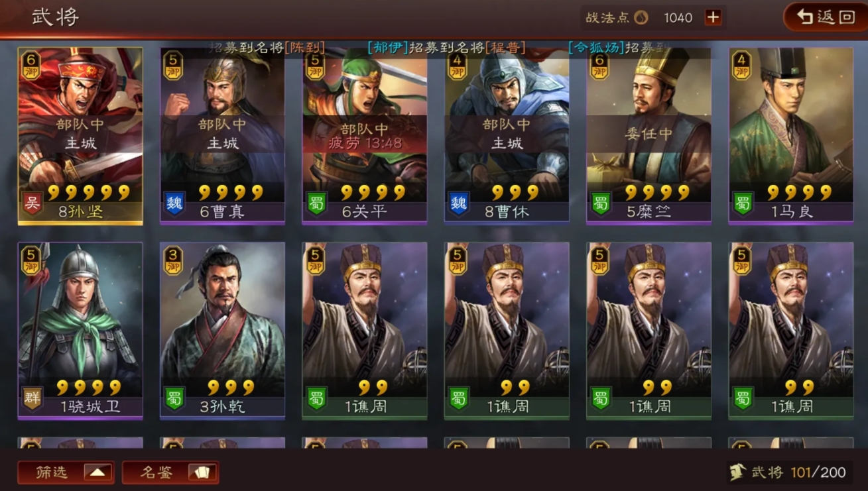Click the plus icon beside 战法点
The height and width of the screenshot is (491, 868).
click(x=713, y=18)
